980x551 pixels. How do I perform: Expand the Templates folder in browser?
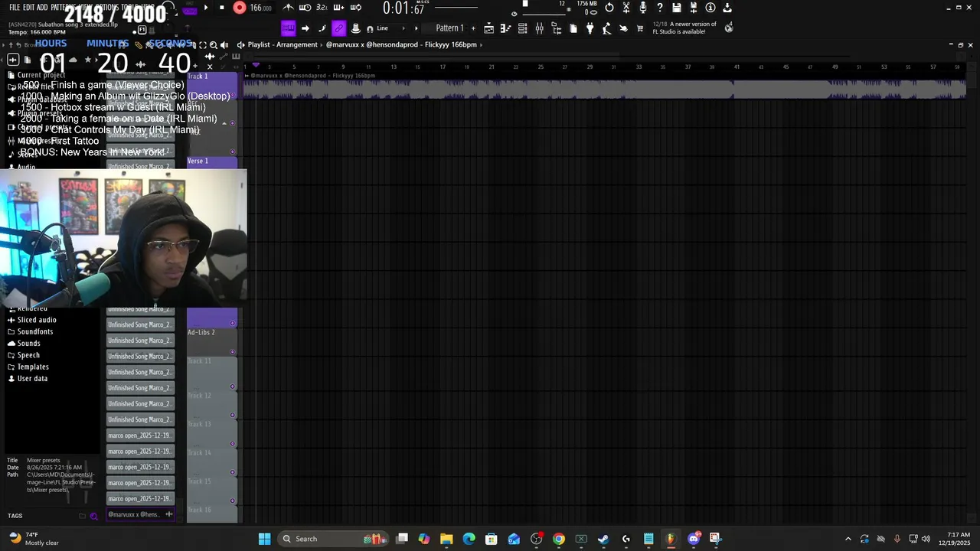[x=33, y=367]
